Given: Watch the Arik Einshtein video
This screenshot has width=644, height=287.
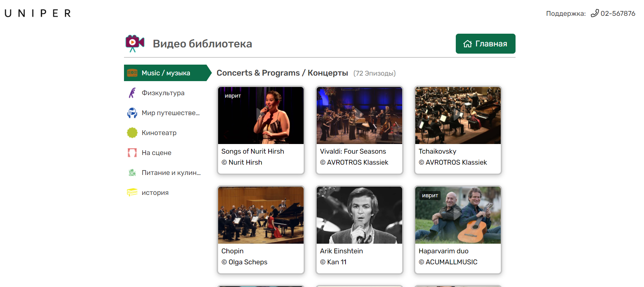Looking at the screenshot, I should click(359, 215).
